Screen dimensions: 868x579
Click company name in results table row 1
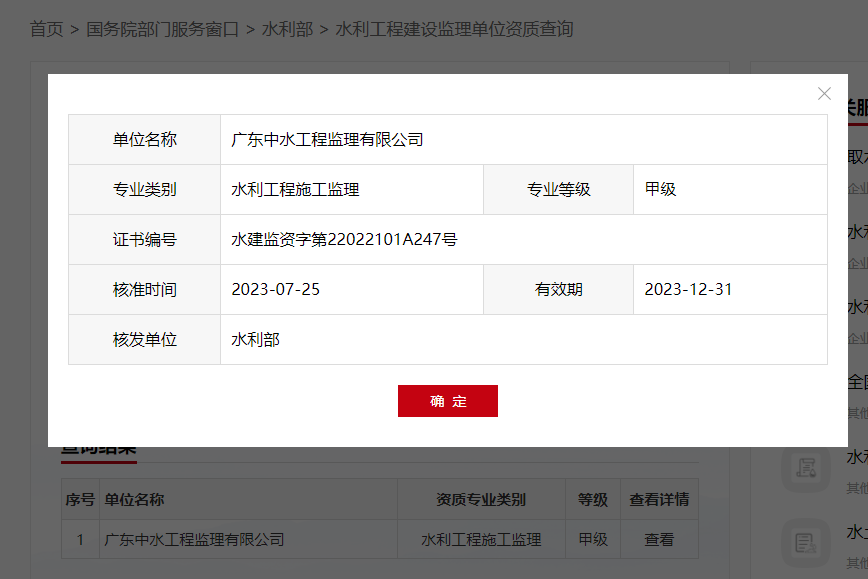pos(195,539)
